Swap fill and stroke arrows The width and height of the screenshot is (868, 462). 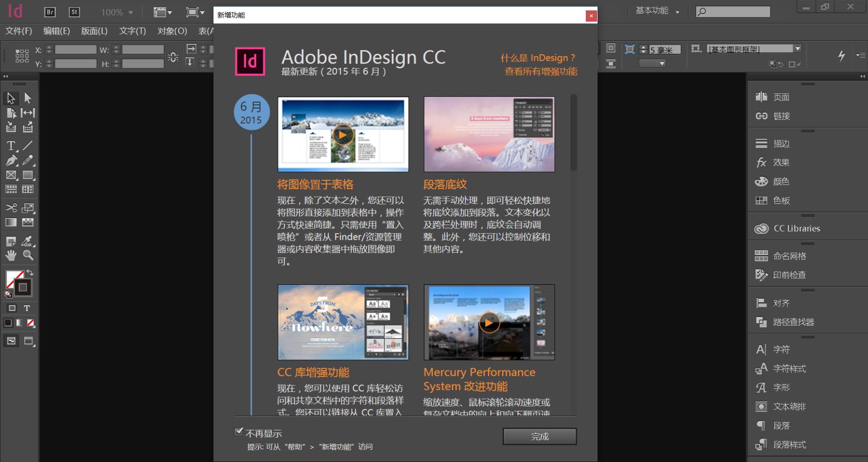click(x=30, y=272)
